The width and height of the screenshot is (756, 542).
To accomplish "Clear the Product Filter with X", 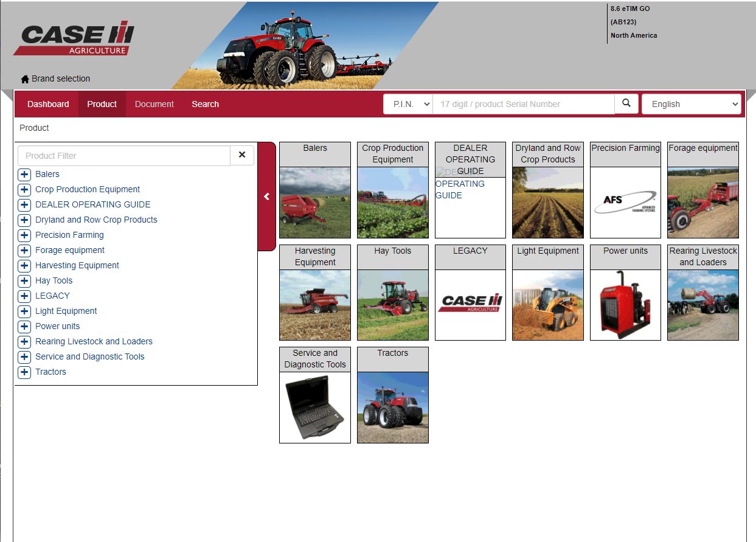I will [242, 155].
